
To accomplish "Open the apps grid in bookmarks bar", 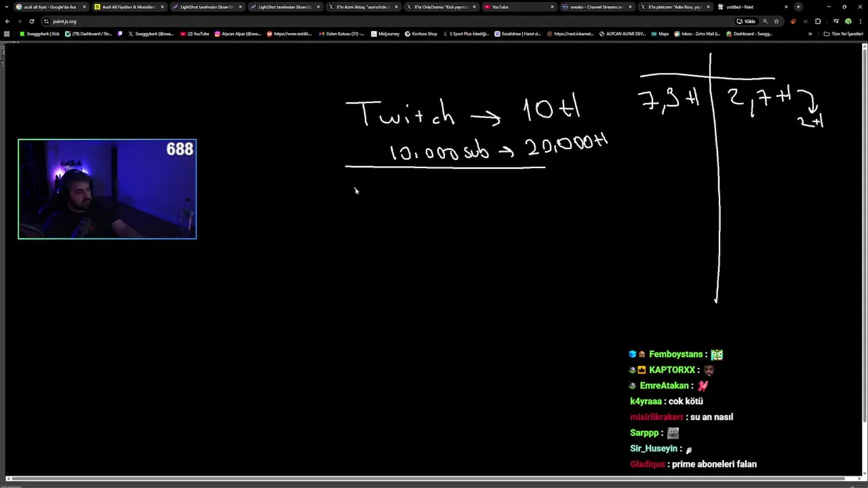I will [x=7, y=34].
